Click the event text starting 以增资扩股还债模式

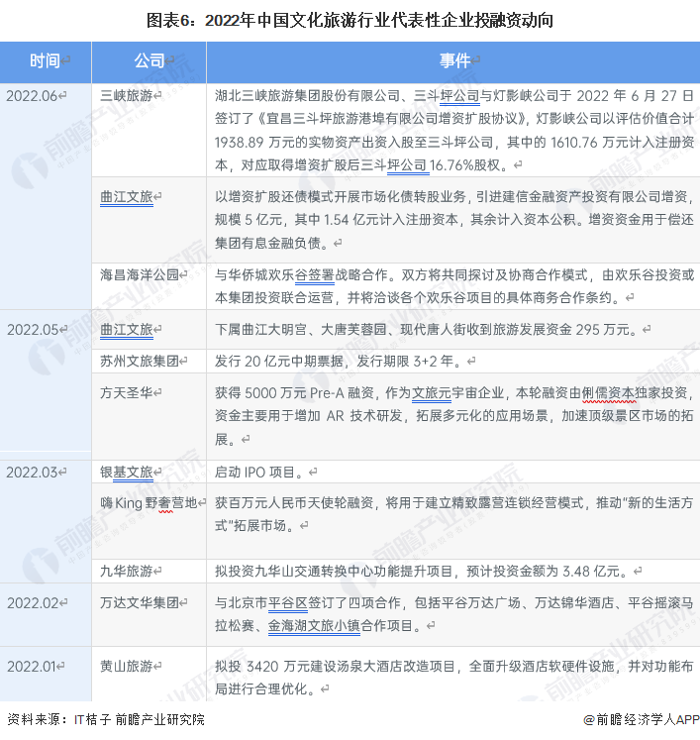[x=454, y=220]
